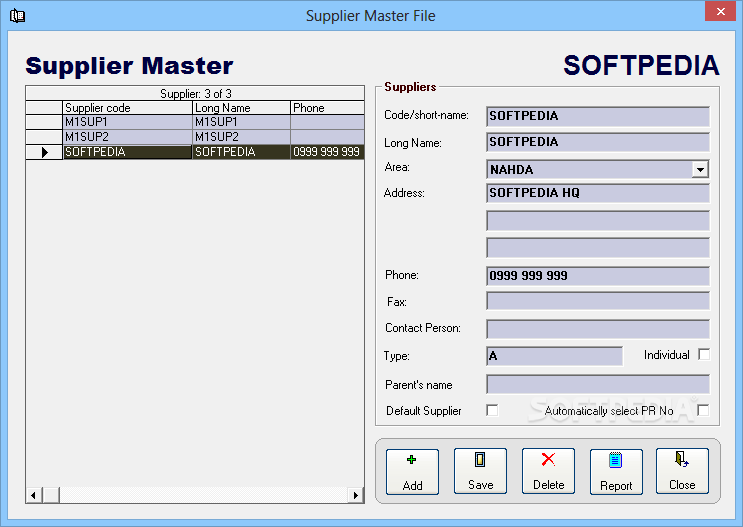This screenshot has width=743, height=527.
Task: Open the Area dropdown arrow
Action: (x=700, y=169)
